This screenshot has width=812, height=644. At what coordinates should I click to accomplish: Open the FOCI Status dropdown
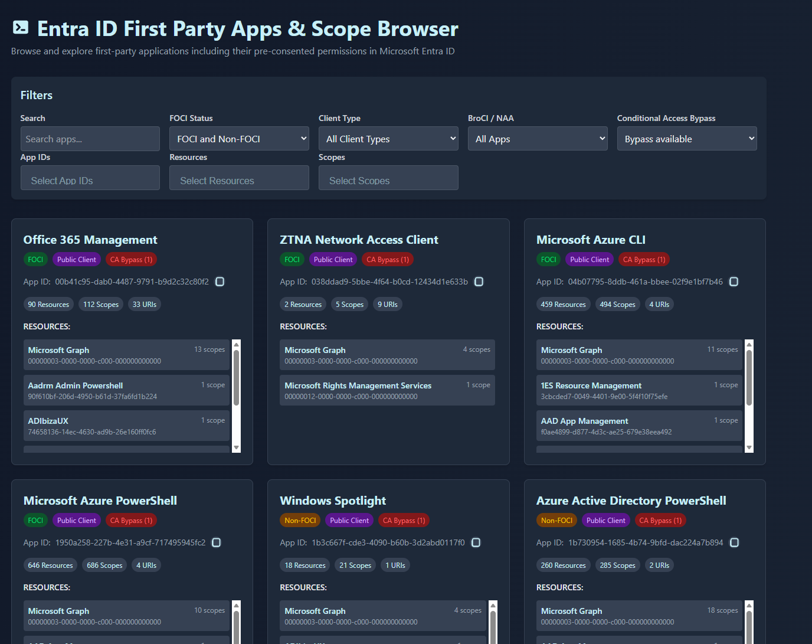(239, 139)
